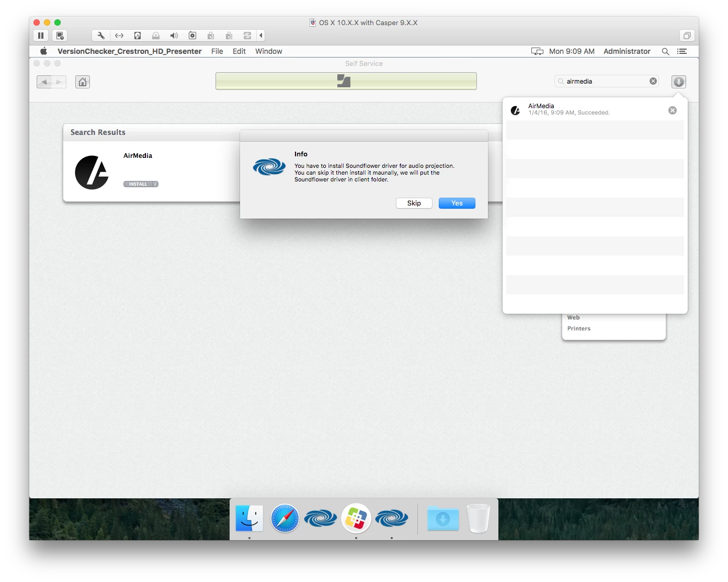This screenshot has height=582, width=728.
Task: Toggle the downloads history button
Action: tap(678, 82)
